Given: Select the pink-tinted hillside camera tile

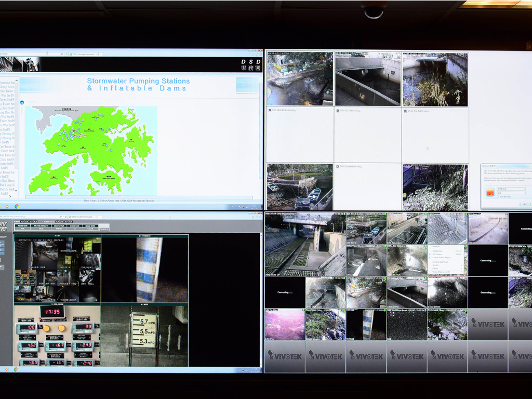Looking at the screenshot, I should pyautogui.click(x=285, y=325).
